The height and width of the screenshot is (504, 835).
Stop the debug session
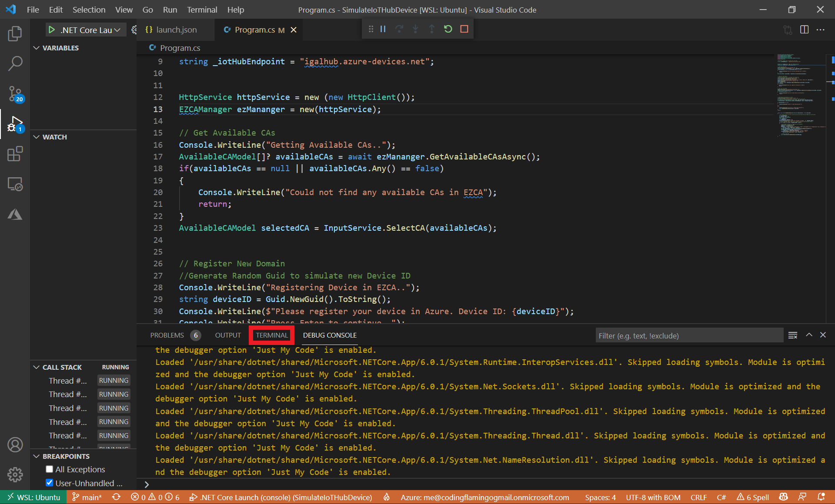tap(464, 29)
